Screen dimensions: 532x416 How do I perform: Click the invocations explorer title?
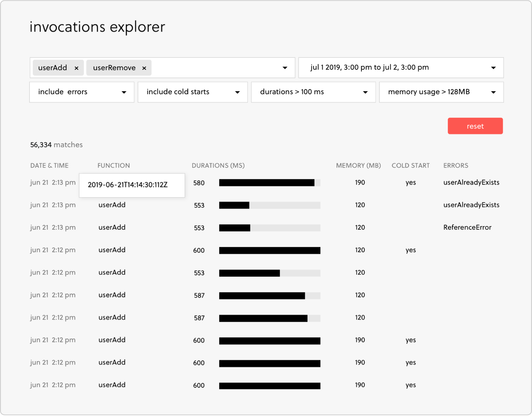tap(97, 27)
